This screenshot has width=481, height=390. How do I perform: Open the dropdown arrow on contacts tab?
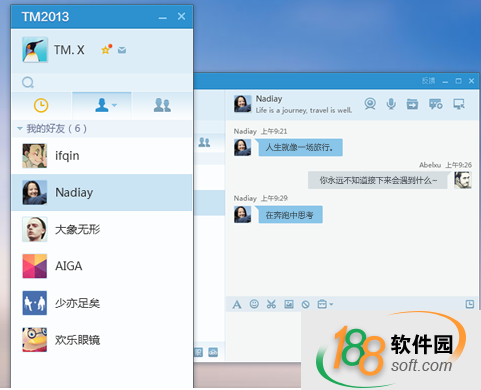click(x=114, y=105)
